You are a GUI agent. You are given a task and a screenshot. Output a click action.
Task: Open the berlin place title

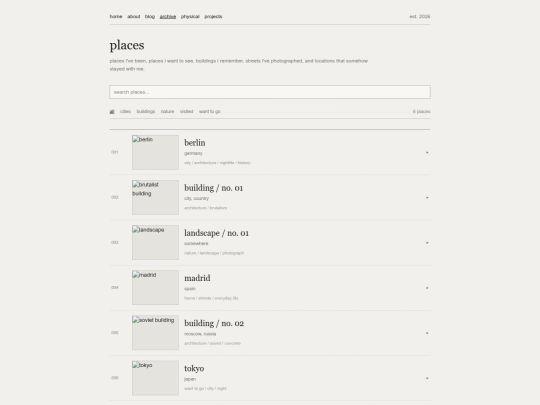(x=195, y=143)
